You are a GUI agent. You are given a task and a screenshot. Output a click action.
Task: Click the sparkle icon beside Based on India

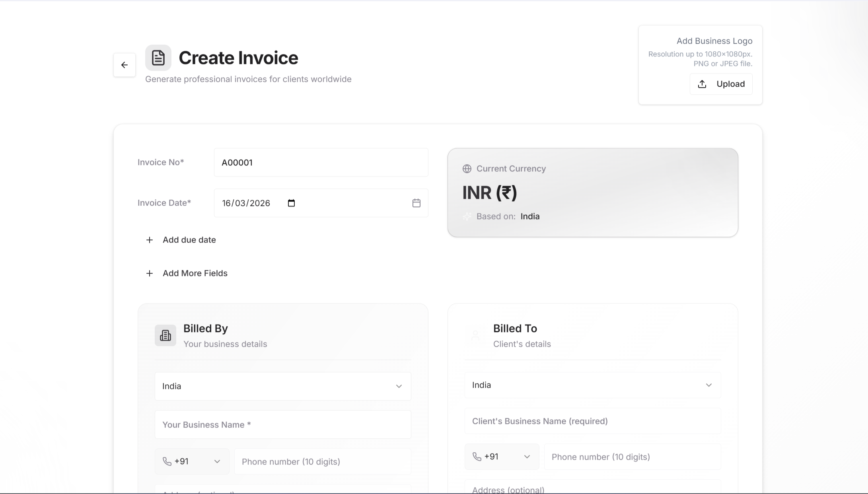[x=467, y=216]
